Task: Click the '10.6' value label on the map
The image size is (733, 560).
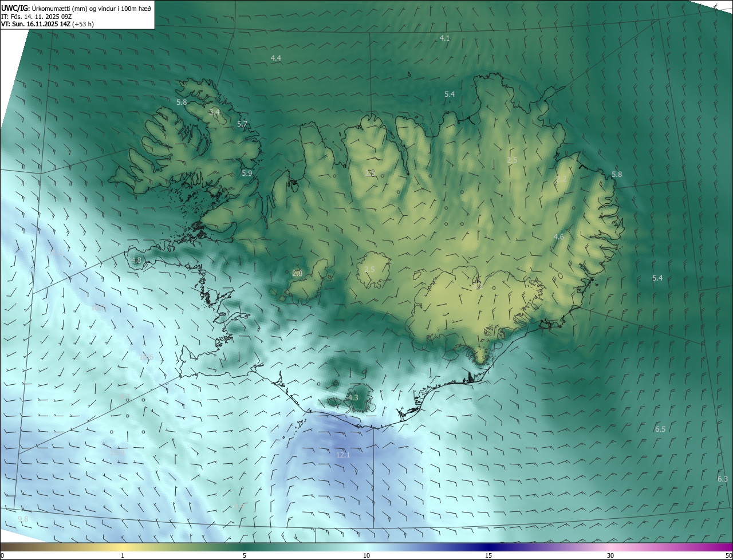Action: pyautogui.click(x=147, y=357)
